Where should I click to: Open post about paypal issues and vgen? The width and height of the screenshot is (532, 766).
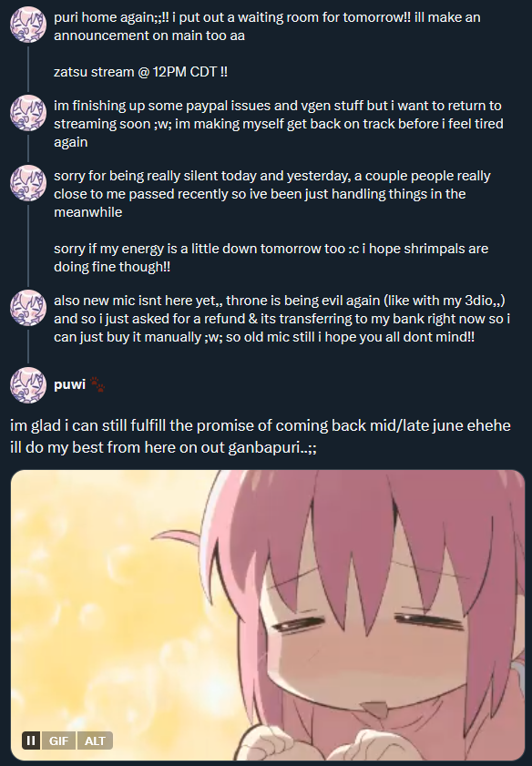pos(279,124)
